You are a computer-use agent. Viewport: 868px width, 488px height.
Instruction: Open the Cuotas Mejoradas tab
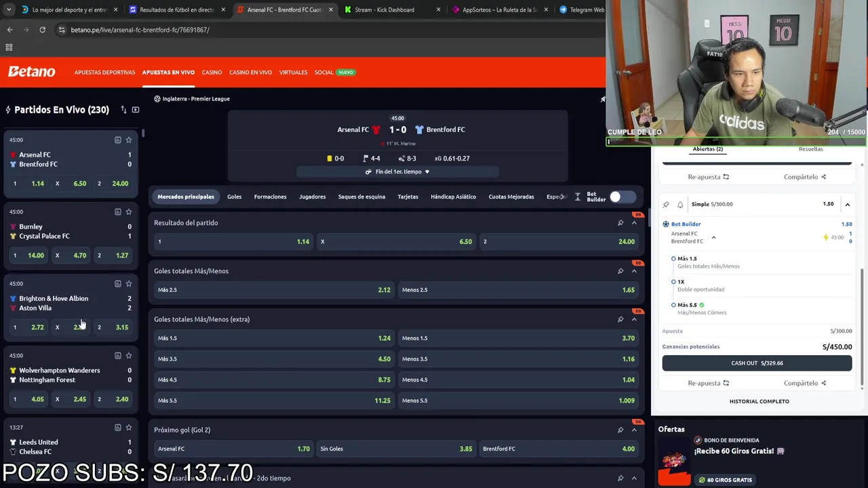(x=511, y=197)
